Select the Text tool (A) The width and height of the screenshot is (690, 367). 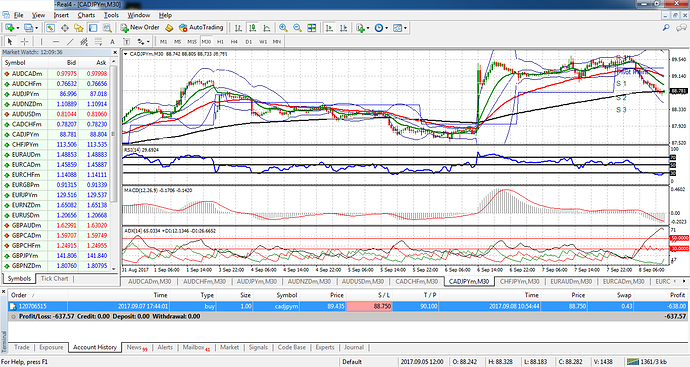(112, 42)
